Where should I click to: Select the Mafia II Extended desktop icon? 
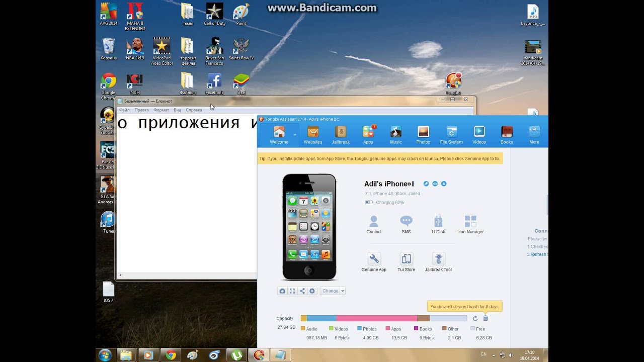(135, 17)
